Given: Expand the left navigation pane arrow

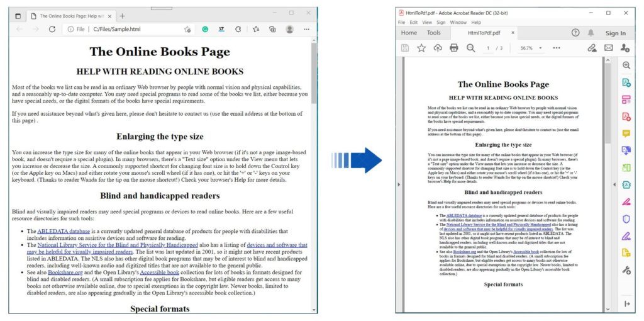Looking at the screenshot, I should pos(399,184).
